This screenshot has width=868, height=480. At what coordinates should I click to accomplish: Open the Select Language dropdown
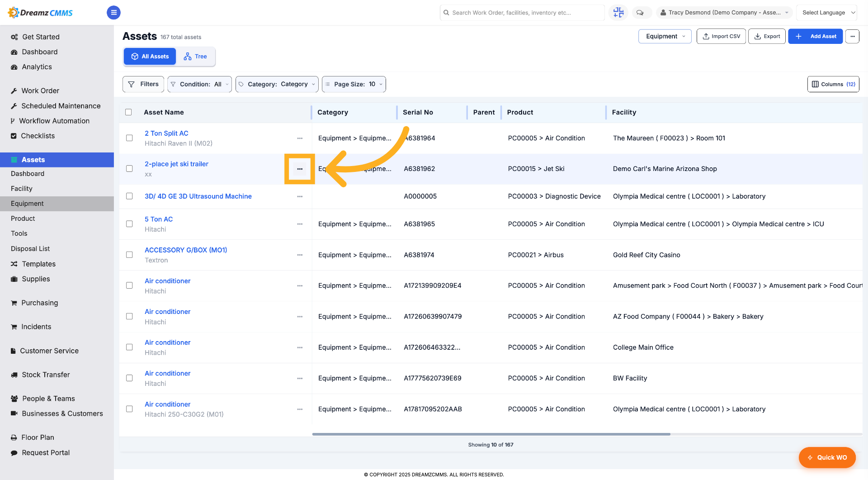pos(826,13)
